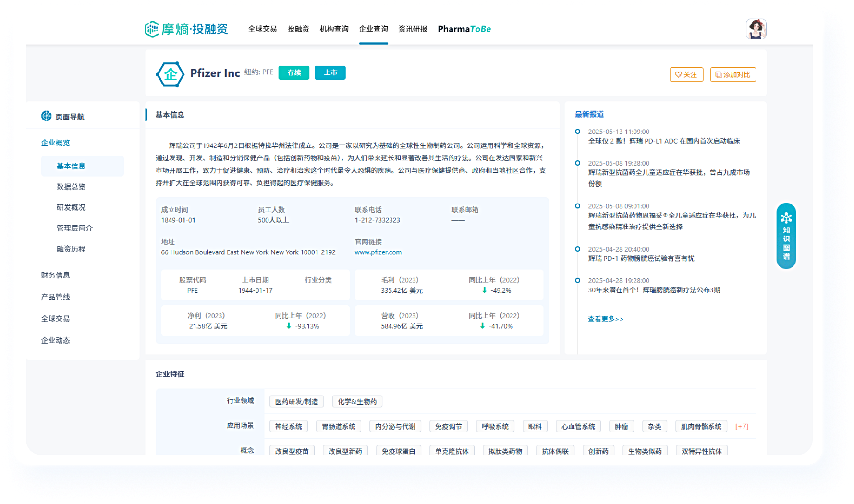Click the 净利 down-arrow showing -93.13%
Image resolution: width=854 pixels, height=504 pixels.
[x=289, y=325]
